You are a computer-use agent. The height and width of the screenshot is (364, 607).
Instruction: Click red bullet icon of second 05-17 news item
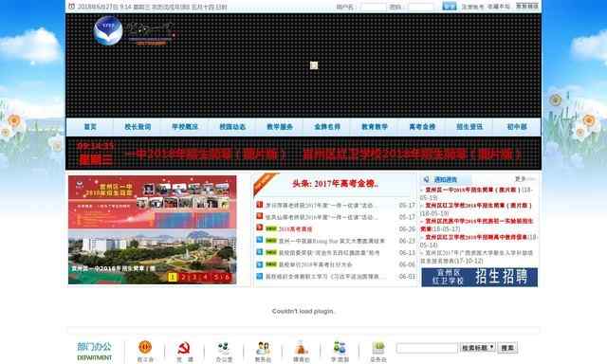(260, 216)
